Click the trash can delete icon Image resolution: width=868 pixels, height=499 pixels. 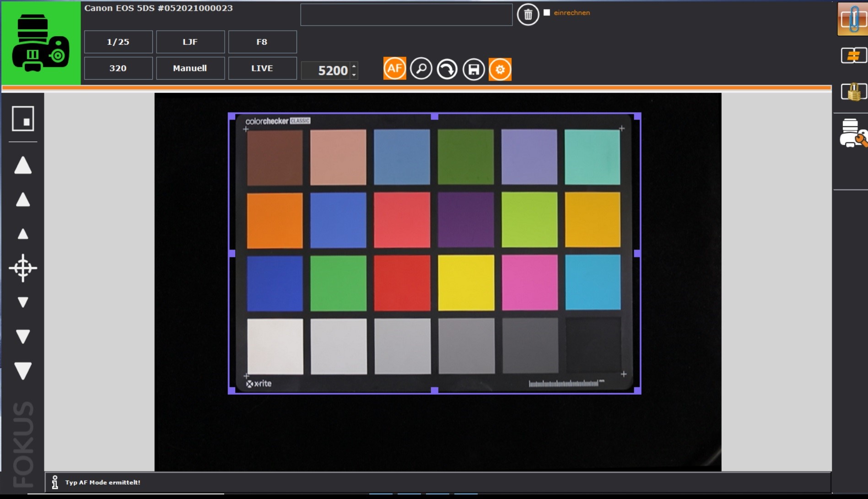(528, 15)
